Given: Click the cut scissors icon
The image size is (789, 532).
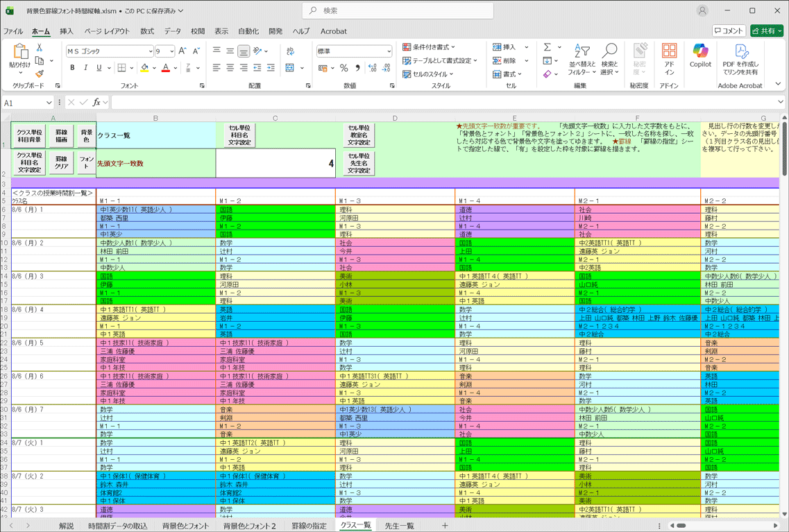Looking at the screenshot, I should coord(40,48).
